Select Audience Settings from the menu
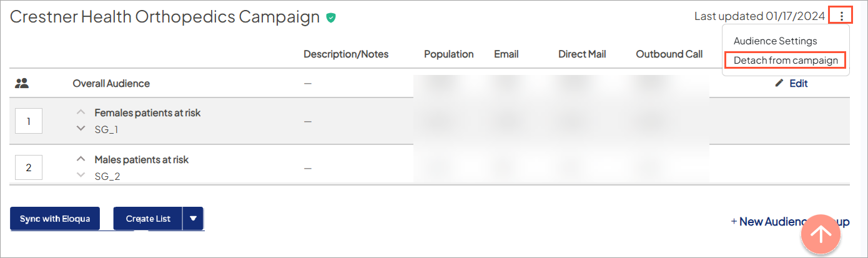 point(775,41)
